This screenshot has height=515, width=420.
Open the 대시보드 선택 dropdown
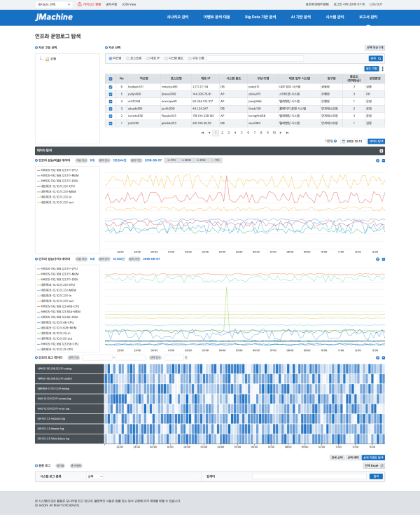pos(52,4)
